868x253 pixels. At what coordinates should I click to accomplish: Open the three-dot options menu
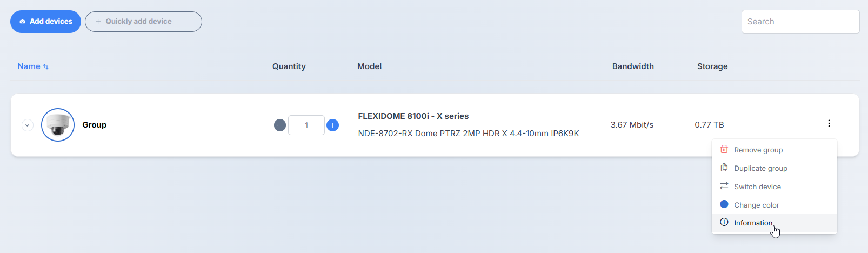[x=829, y=124]
